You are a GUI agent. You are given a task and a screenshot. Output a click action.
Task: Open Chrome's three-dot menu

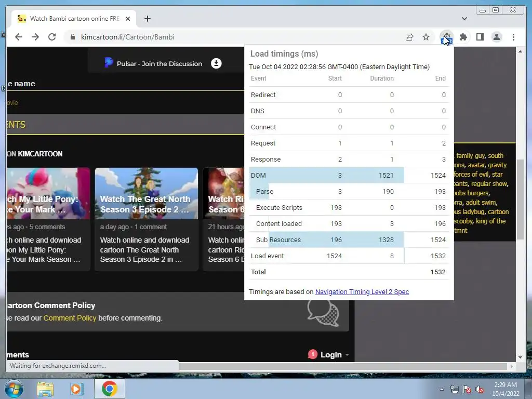click(513, 37)
